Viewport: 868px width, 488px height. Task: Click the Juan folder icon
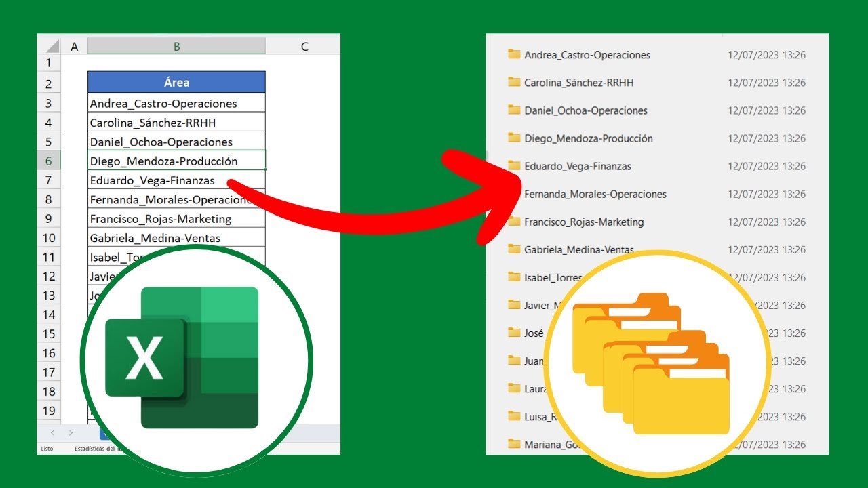click(514, 360)
